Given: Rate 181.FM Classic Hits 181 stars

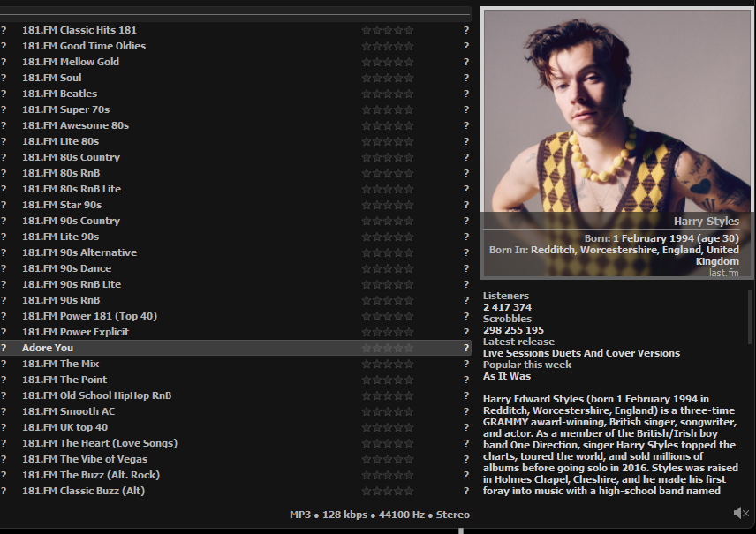Looking at the screenshot, I should pyautogui.click(x=388, y=30).
